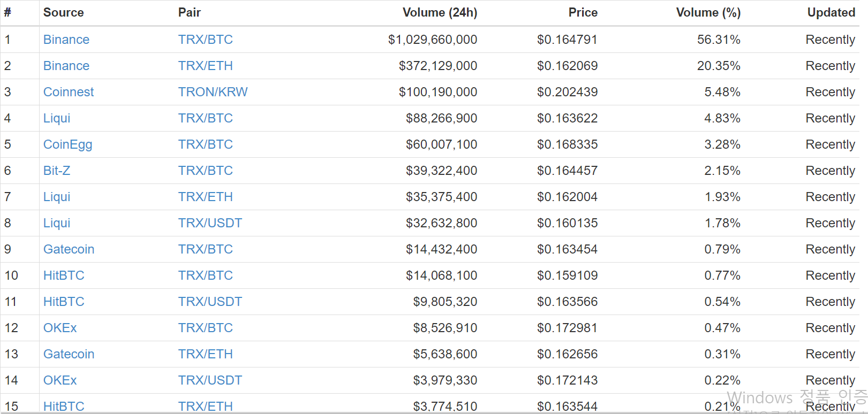Open HitBTC link in row 11

pos(64,302)
